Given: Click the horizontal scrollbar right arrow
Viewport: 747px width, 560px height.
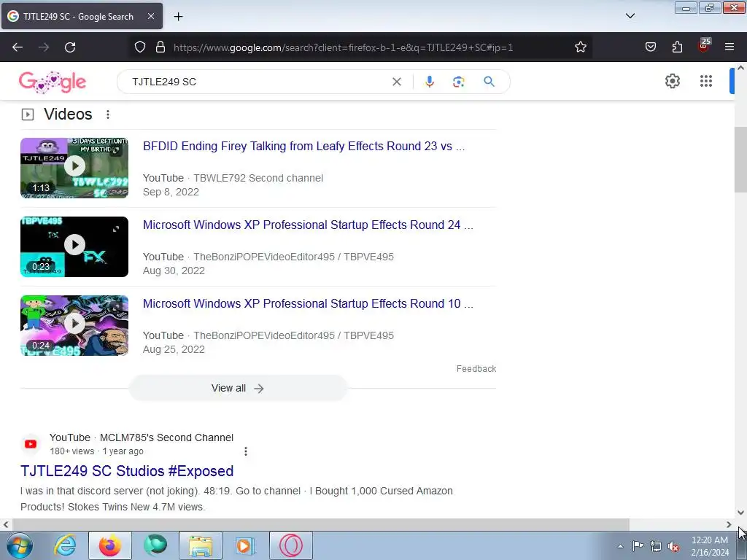Looking at the screenshot, I should (729, 525).
